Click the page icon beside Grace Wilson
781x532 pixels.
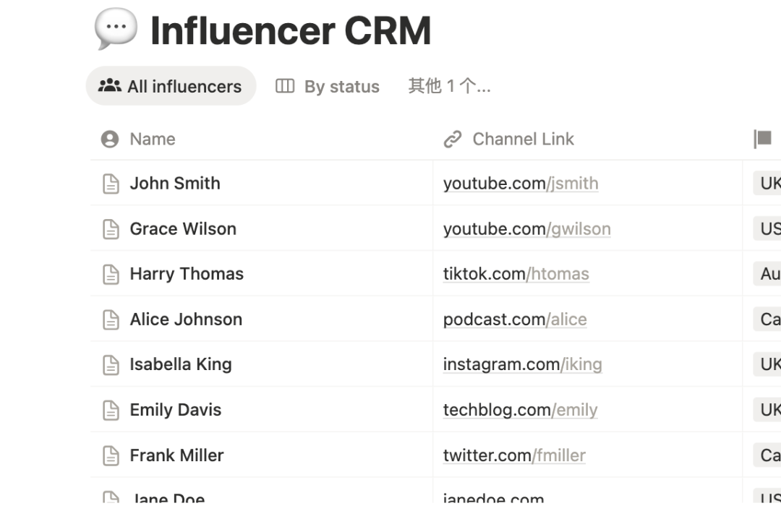(x=111, y=229)
